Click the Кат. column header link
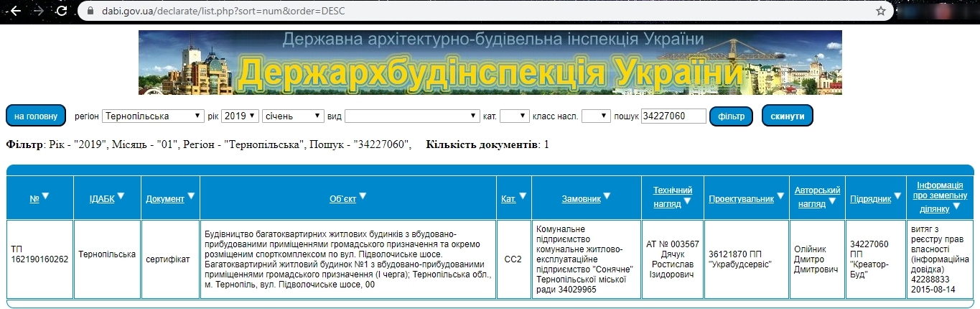This screenshot has height=309, width=980. tap(509, 198)
